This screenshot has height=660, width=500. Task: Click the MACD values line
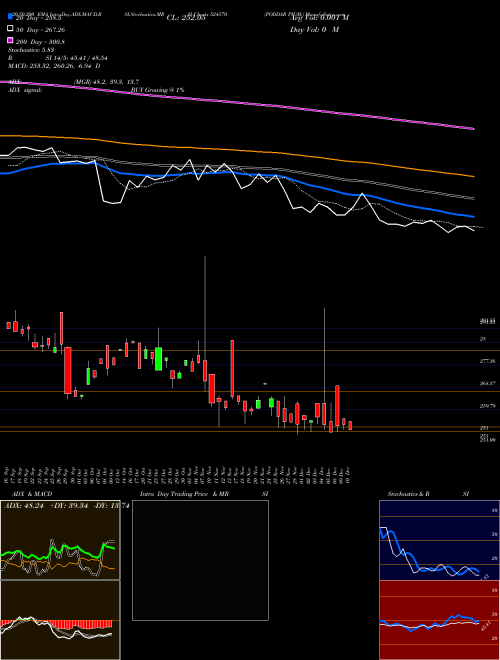tap(54, 66)
